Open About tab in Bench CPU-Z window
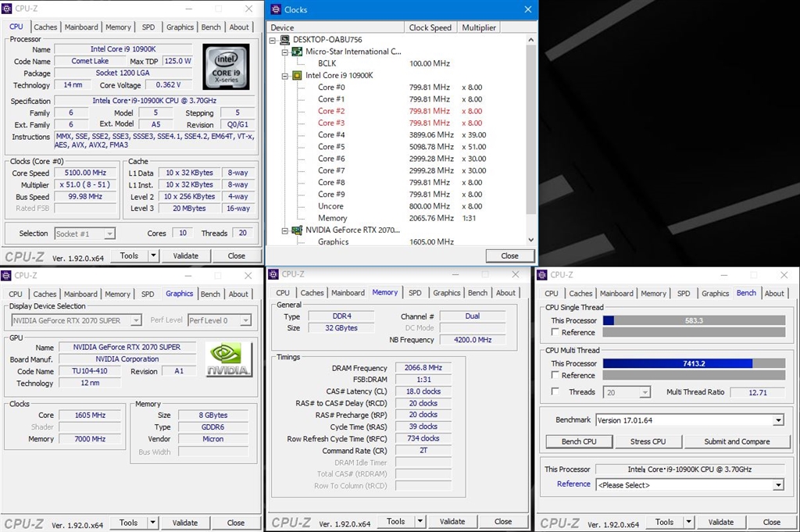 [x=774, y=293]
